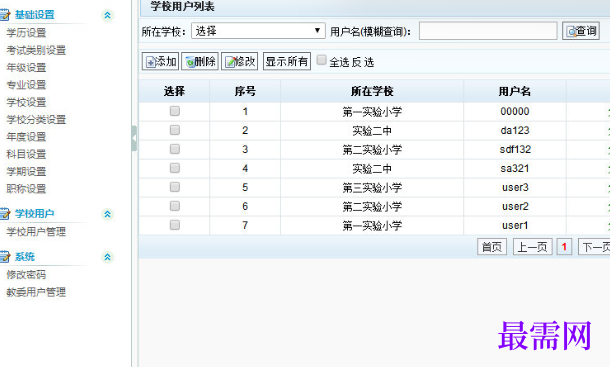
Task: Click username cell sdf132
Action: point(515,149)
